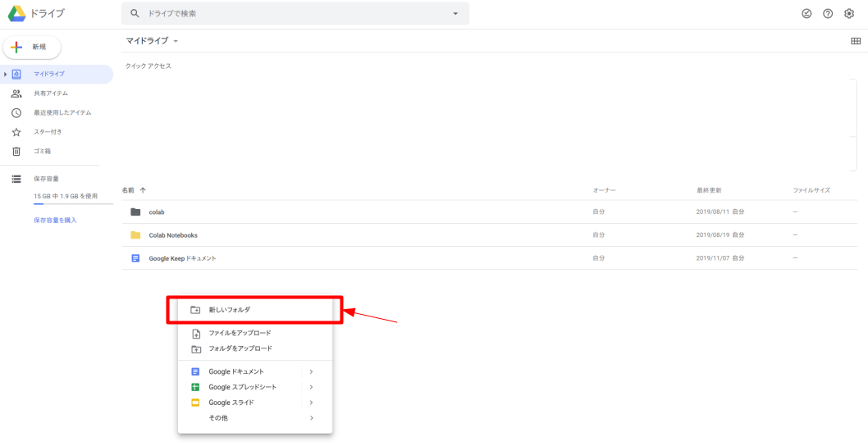Image resolution: width=868 pixels, height=446 pixels.
Task: Open the settings gear icon
Action: point(849,14)
